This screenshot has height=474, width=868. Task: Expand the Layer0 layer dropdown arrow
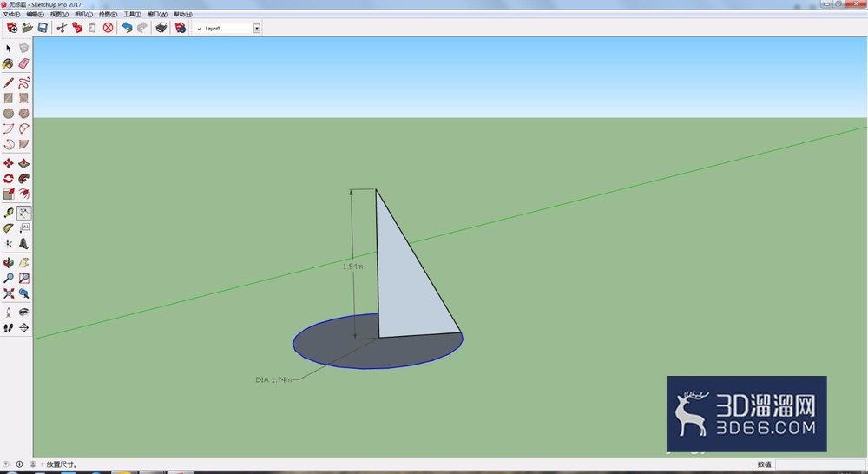[257, 29]
